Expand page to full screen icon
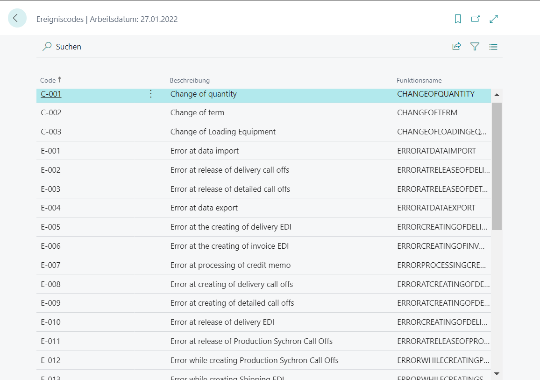Image resolution: width=540 pixels, height=392 pixels. point(494,19)
